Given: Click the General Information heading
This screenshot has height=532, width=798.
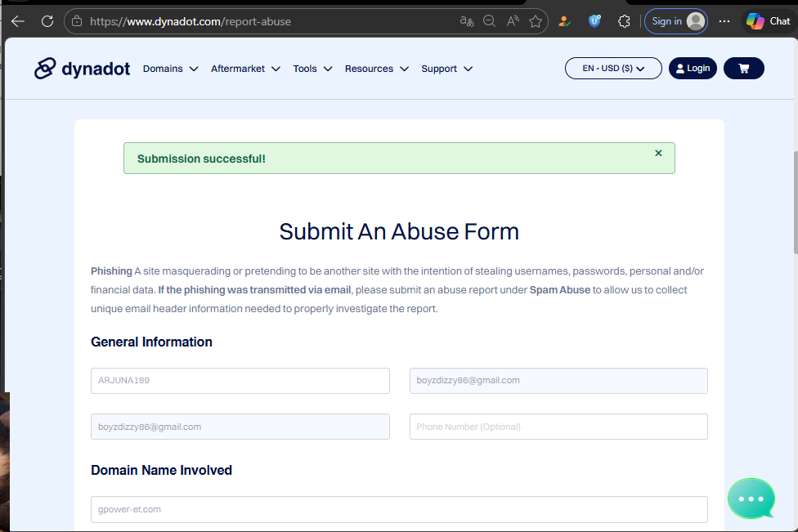Looking at the screenshot, I should pos(151,342).
